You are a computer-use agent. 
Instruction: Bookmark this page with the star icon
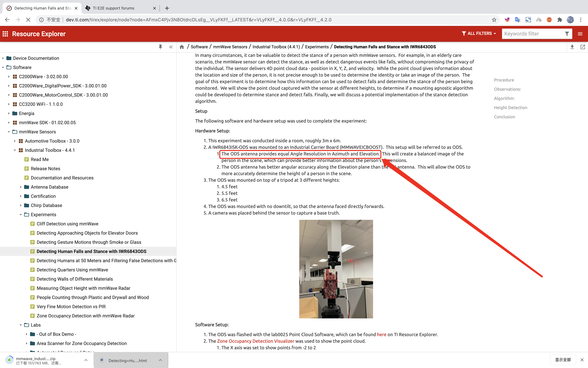[494, 20]
